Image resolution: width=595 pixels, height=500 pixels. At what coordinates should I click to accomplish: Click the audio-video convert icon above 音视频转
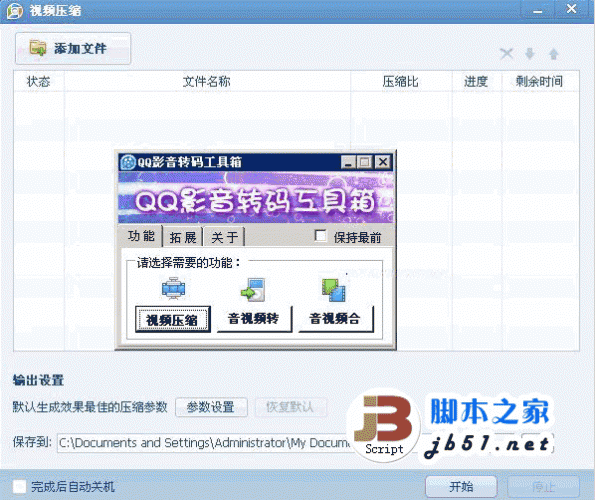253,289
